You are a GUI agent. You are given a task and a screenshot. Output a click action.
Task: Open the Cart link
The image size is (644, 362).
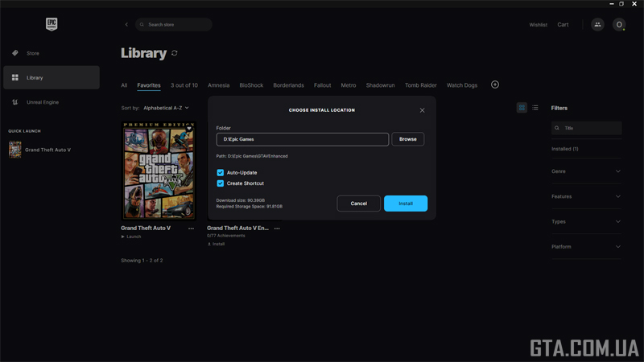point(563,25)
